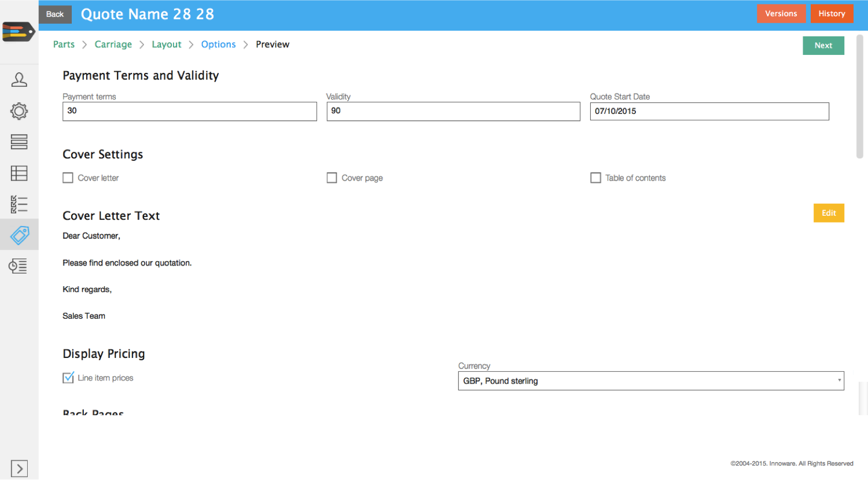Enable the Cover letter checkbox

(x=68, y=178)
